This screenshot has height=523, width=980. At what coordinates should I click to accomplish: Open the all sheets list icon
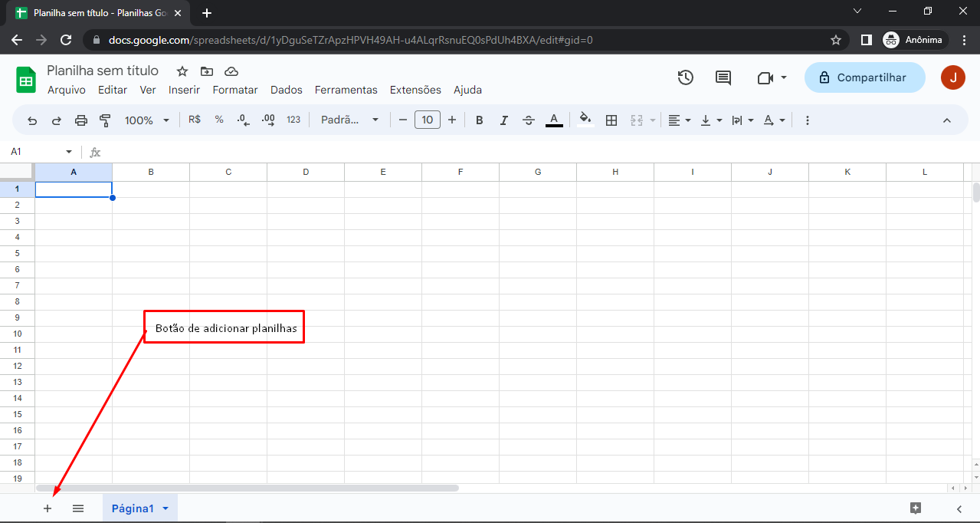78,508
